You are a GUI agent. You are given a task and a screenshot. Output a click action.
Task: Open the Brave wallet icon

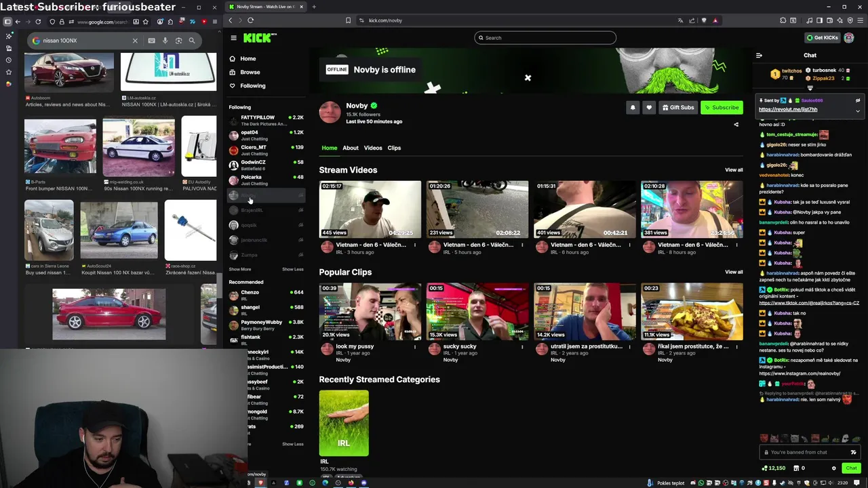[x=829, y=20]
